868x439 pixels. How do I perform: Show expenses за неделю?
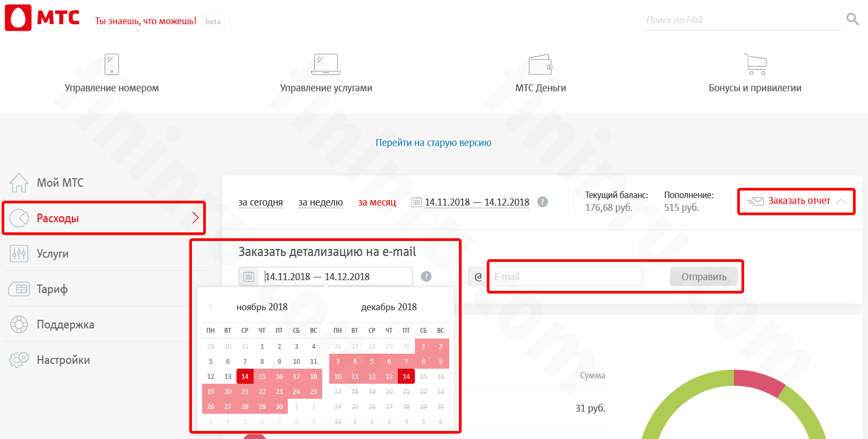pyautogui.click(x=320, y=202)
